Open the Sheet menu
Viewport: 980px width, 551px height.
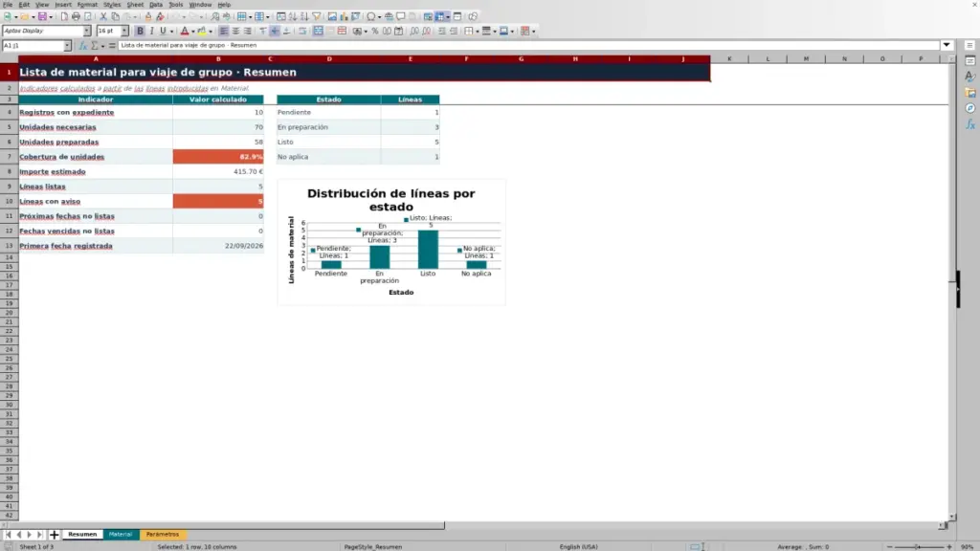135,5
